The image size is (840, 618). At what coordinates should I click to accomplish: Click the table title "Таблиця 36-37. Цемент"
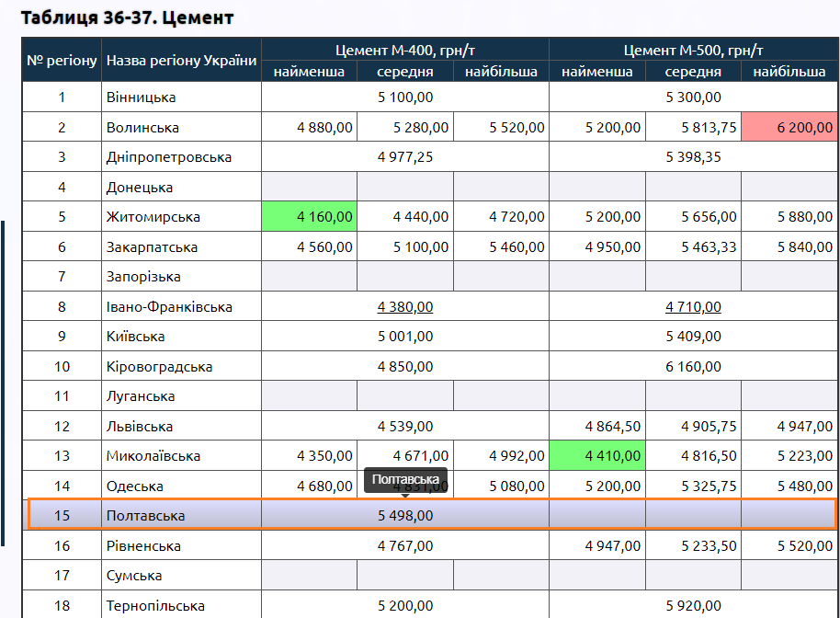click(x=127, y=17)
